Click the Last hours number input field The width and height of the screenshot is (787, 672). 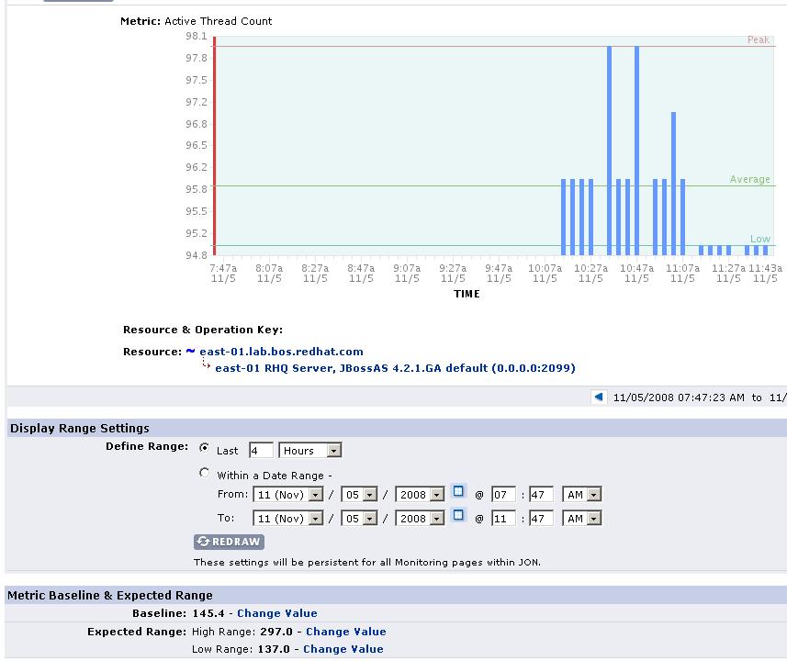click(x=261, y=450)
